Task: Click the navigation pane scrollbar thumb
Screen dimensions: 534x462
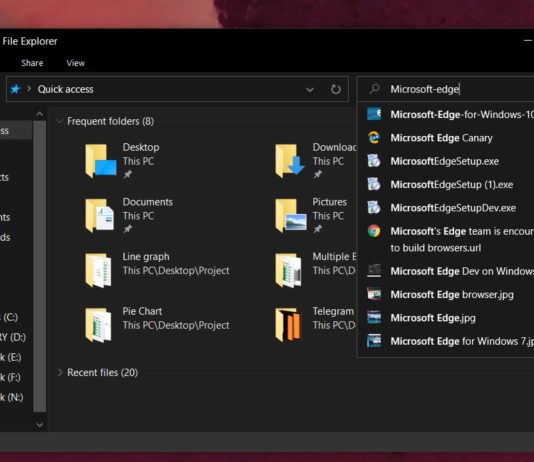Action: coord(40,266)
